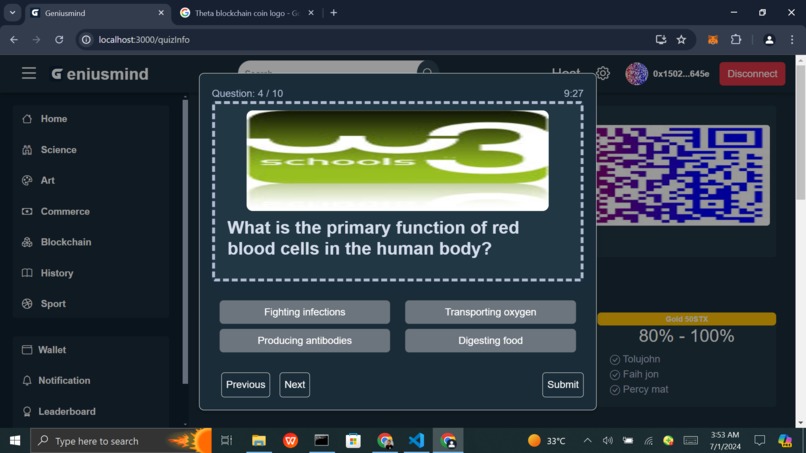Bookmark this page with star icon
This screenshot has height=453, width=806.
coord(681,40)
